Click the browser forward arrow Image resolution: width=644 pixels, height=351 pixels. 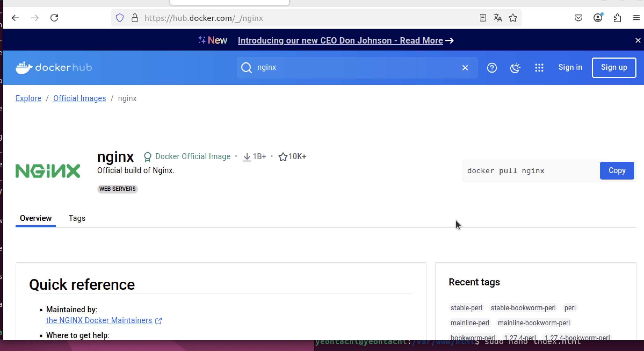coord(35,18)
